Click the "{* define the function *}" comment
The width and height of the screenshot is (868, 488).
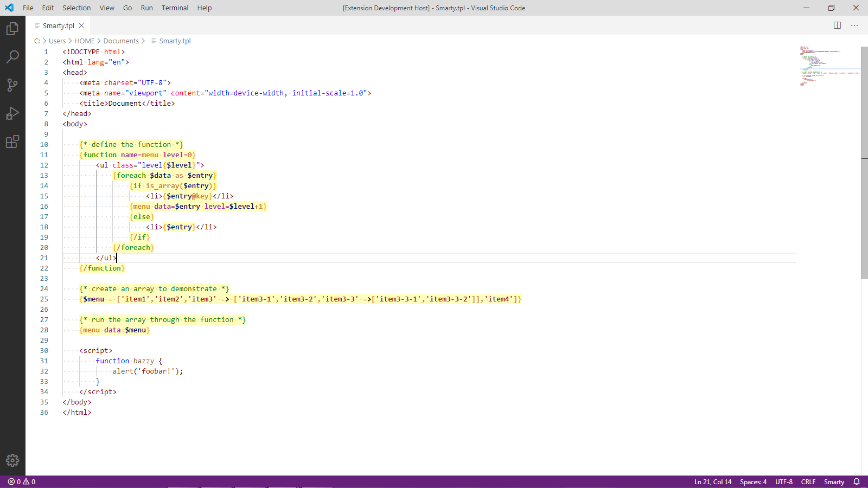click(131, 144)
